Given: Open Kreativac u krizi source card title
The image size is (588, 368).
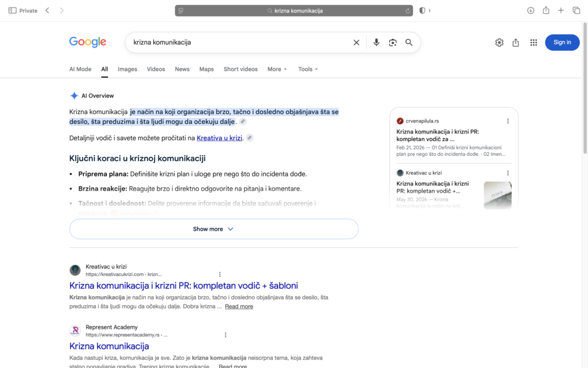Looking at the screenshot, I should pos(432,187).
